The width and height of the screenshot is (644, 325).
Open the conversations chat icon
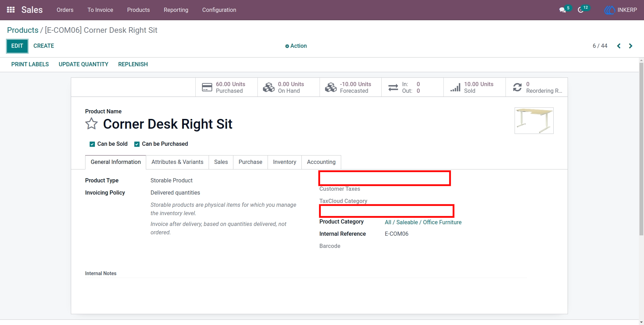562,10
